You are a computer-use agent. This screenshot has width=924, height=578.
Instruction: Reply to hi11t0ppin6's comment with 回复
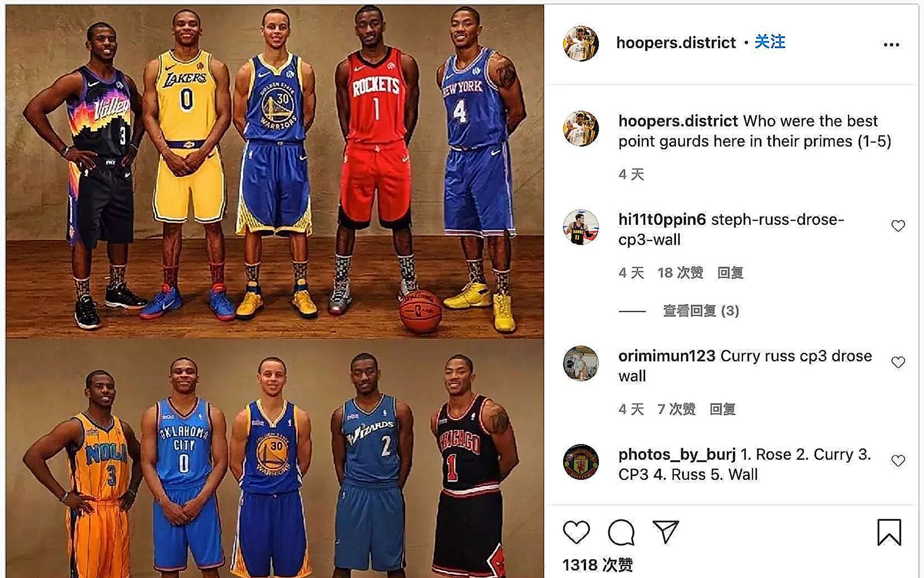pos(730,273)
